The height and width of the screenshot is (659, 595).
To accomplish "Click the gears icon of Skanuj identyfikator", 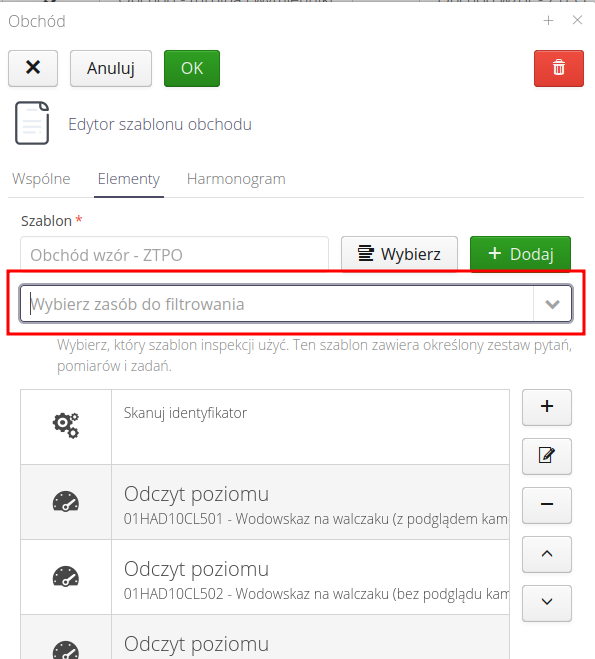I will tap(66, 425).
